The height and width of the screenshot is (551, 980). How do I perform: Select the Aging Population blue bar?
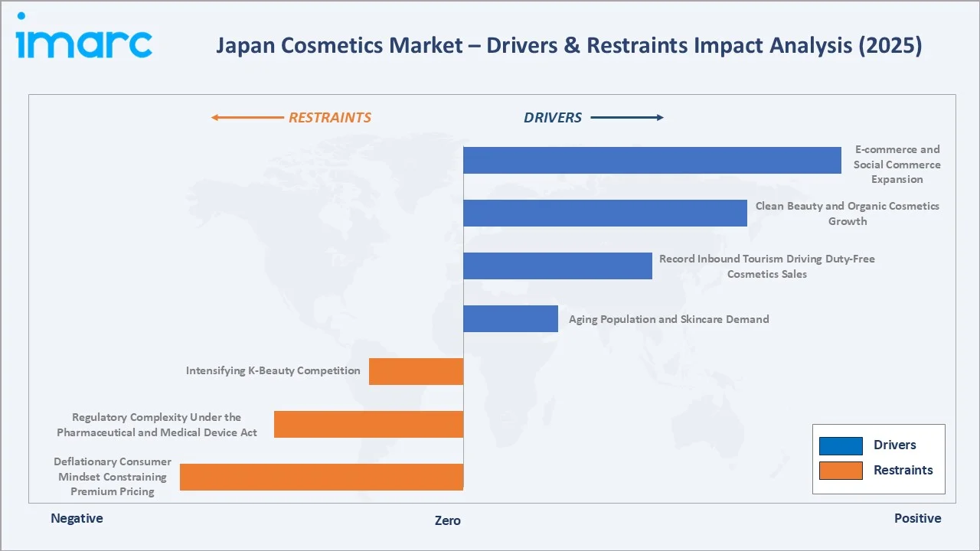pyautogui.click(x=511, y=318)
